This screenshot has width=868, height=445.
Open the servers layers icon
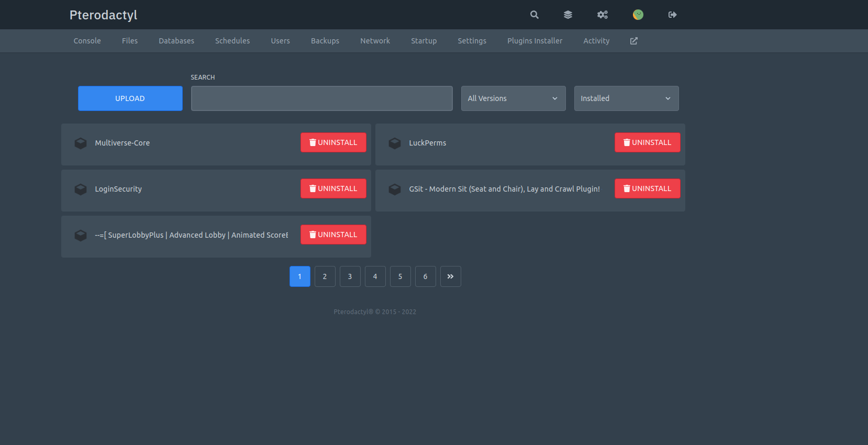(x=568, y=15)
